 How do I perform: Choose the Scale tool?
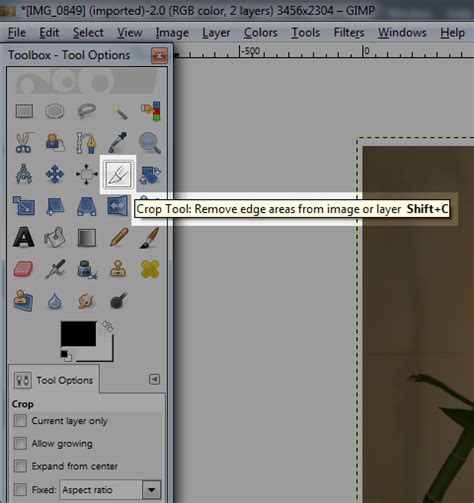tap(24, 206)
